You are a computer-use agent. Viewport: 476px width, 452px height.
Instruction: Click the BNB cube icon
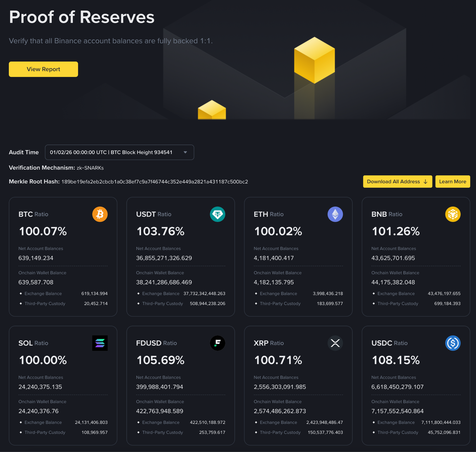(453, 214)
